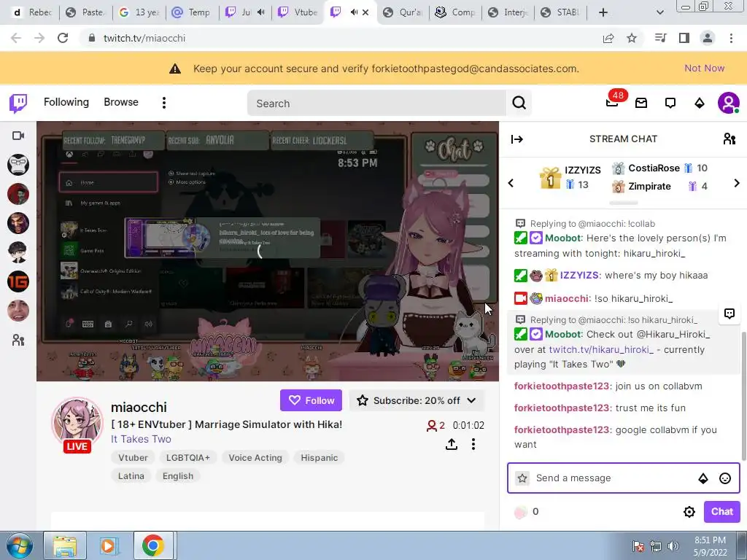Go back in browser history
Image resolution: width=747 pixels, height=560 pixels.
[16, 38]
